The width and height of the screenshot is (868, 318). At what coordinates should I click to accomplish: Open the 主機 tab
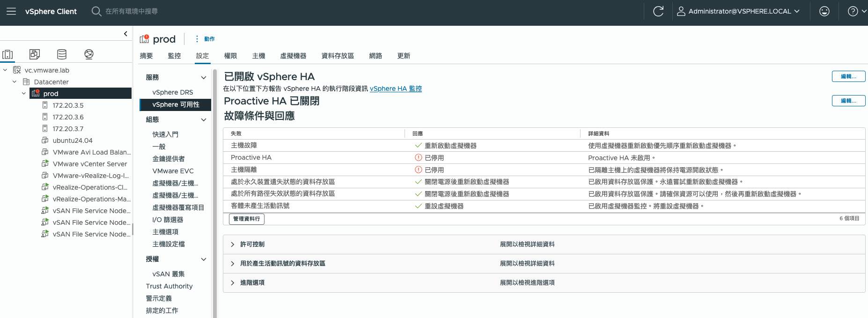coord(258,56)
